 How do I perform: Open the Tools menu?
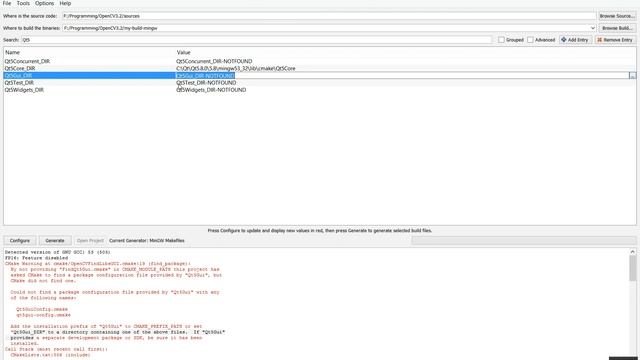[23, 3]
